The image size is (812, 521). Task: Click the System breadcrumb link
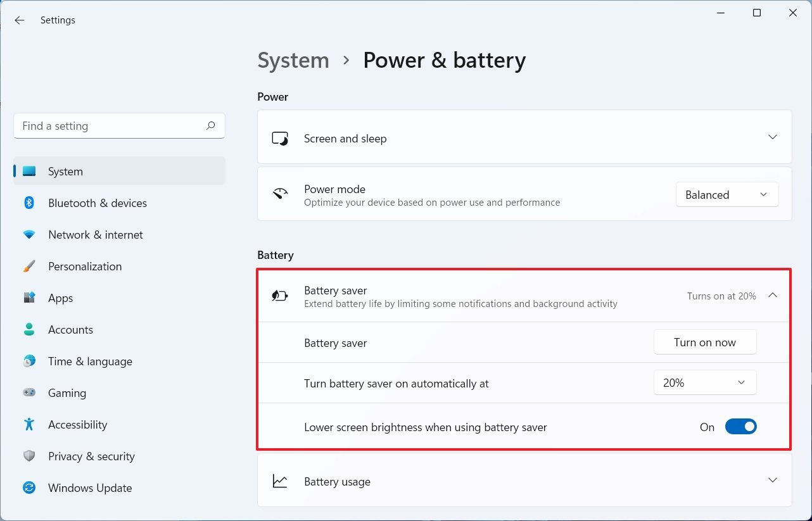[x=293, y=60]
